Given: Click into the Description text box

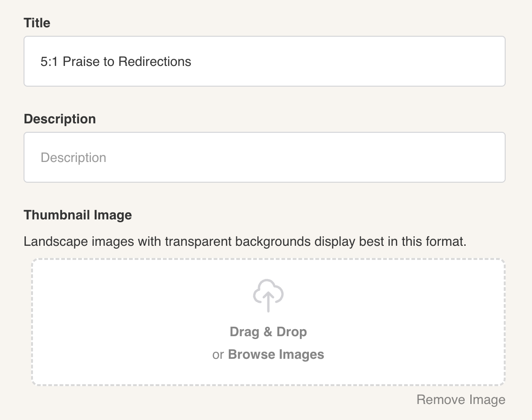Looking at the screenshot, I should 264,157.
